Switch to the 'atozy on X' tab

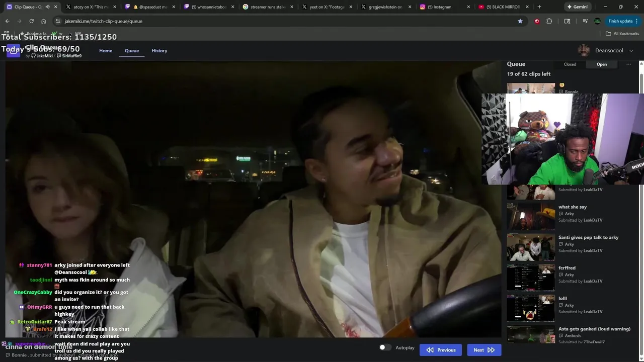pos(91,7)
